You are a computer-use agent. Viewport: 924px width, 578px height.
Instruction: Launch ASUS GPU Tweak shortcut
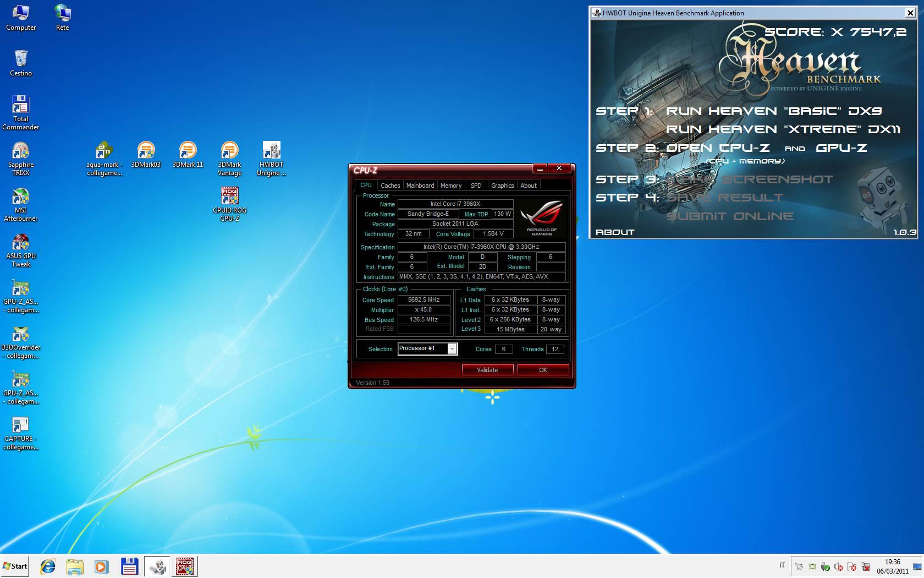pos(21,250)
